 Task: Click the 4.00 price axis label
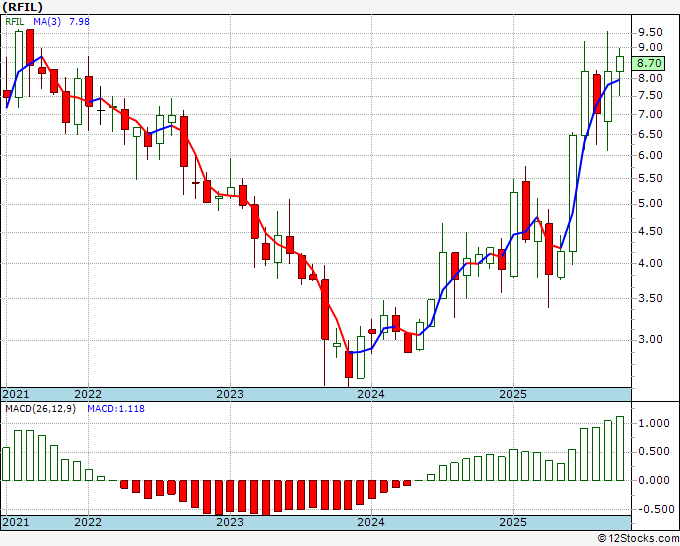coord(650,263)
